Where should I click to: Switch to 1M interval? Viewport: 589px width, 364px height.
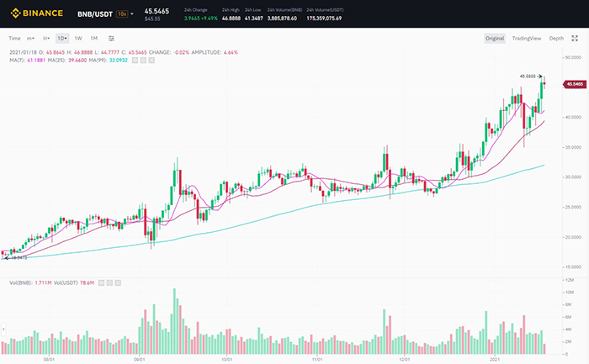pyautogui.click(x=93, y=39)
